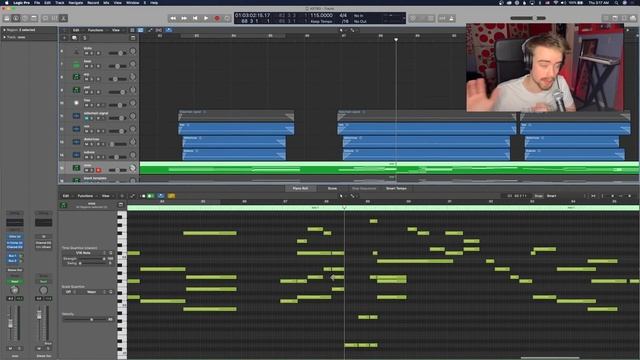This screenshot has width=640, height=360.
Task: Toggle Catch Playhead in tracks area
Action: [x=169, y=30]
